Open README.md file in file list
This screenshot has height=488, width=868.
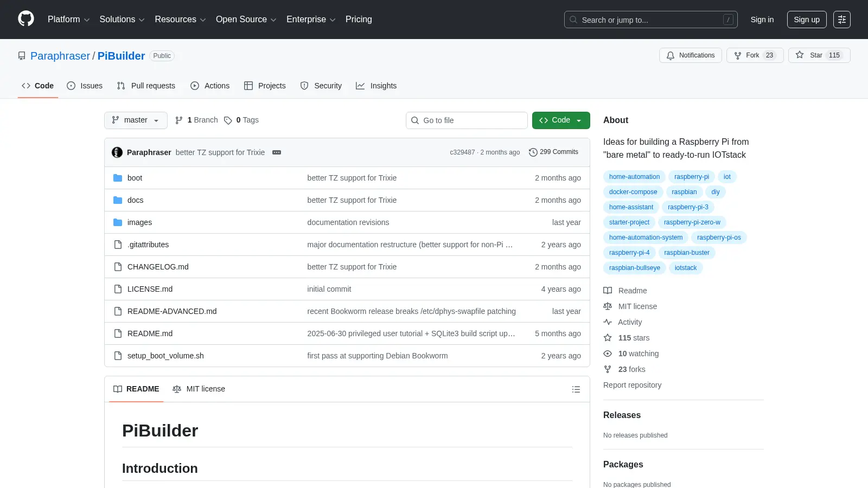[x=150, y=333]
